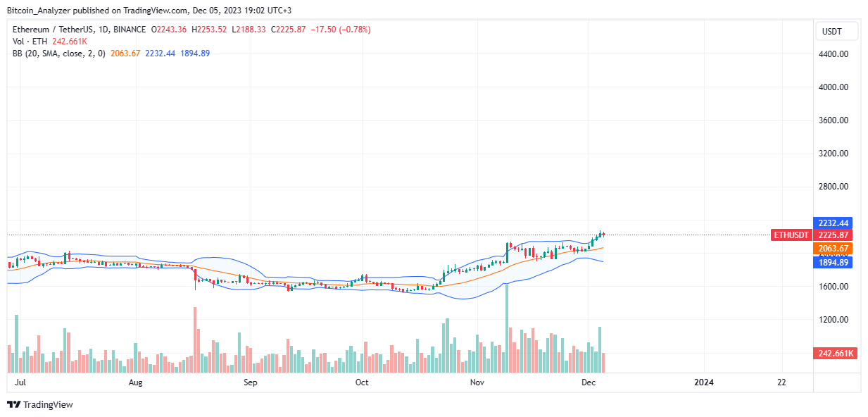The height and width of the screenshot is (417, 868).
Task: Click the TradingView logo icon
Action: click(x=13, y=405)
